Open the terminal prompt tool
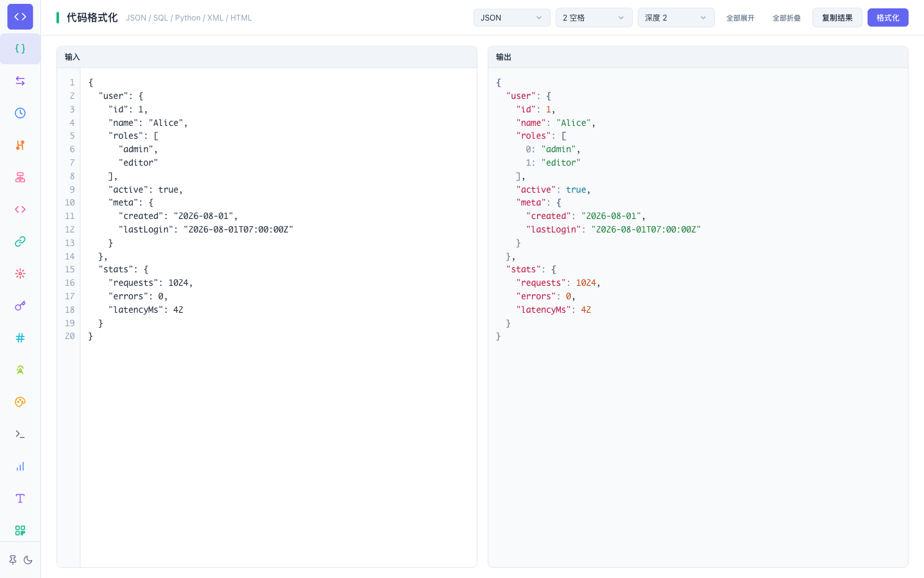Viewport: 924px width, 578px height. pos(20,434)
